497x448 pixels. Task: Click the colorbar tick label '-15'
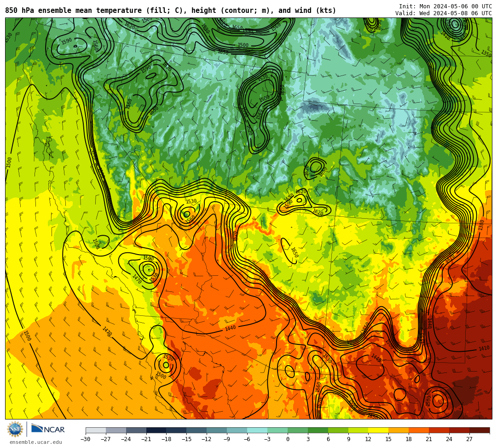[187, 439]
